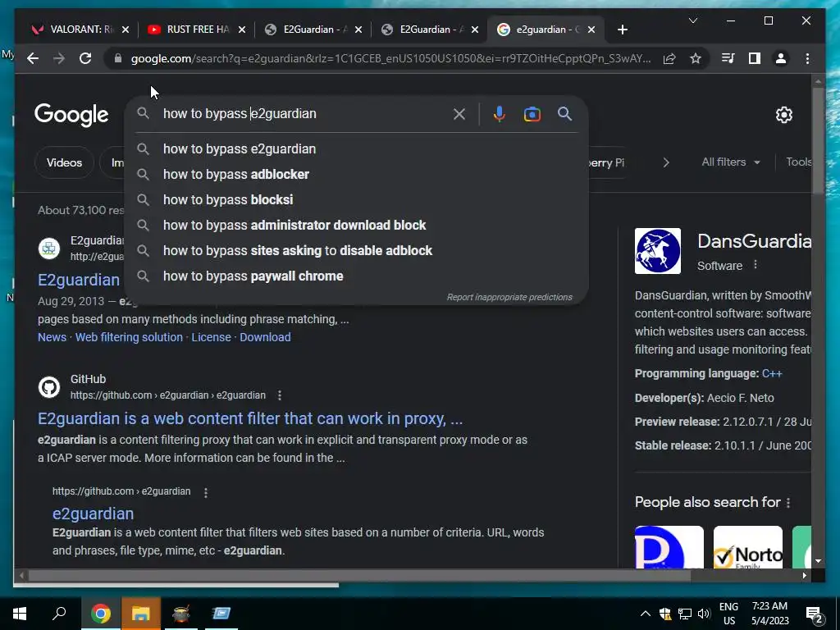Open the Norton Family thumbnail
This screenshot has width=840, height=630.
[x=748, y=547]
